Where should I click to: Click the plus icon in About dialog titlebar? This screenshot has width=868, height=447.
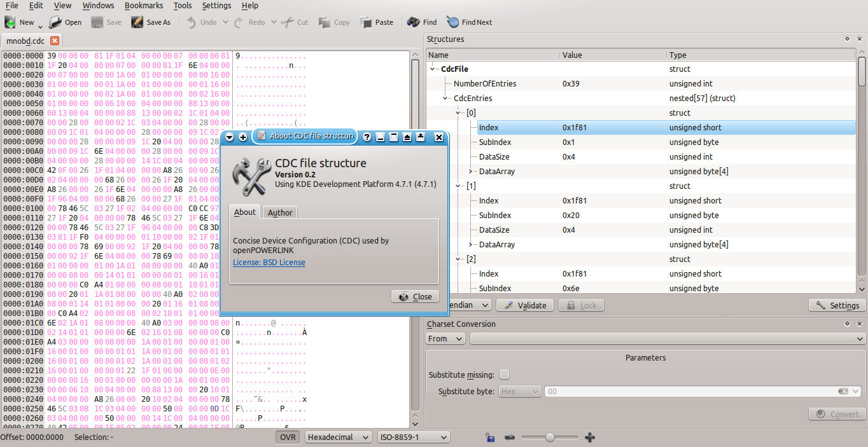point(242,137)
